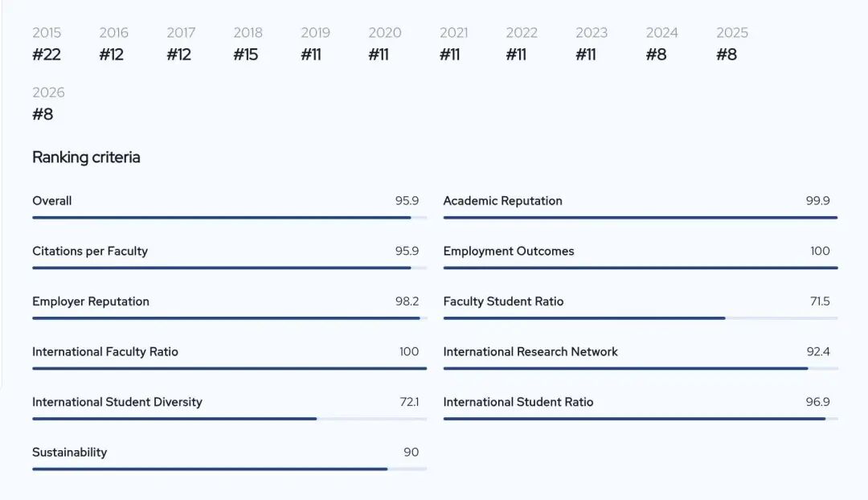Click the Employment Outcomes label
The image size is (868, 500).
(x=509, y=251)
